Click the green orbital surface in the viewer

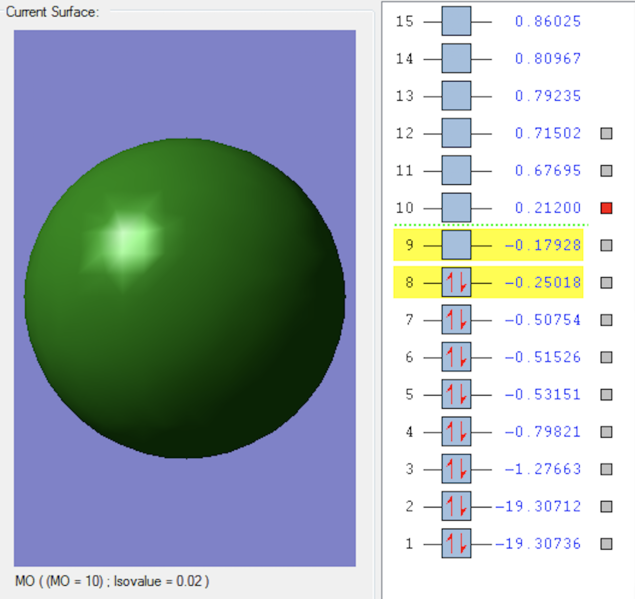click(185, 298)
